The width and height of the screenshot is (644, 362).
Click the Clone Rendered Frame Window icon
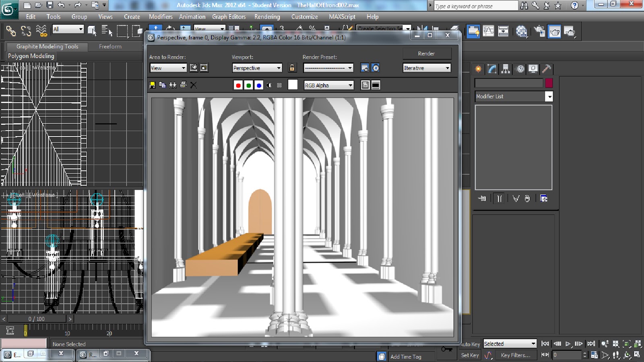pyautogui.click(x=173, y=85)
